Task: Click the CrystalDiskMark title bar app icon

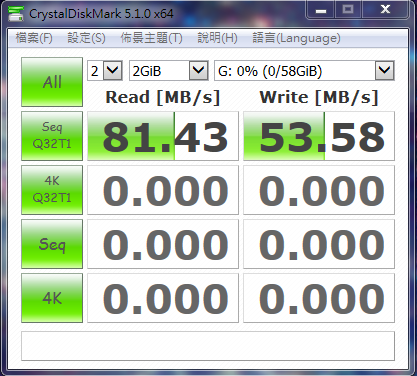Action: click(x=16, y=14)
